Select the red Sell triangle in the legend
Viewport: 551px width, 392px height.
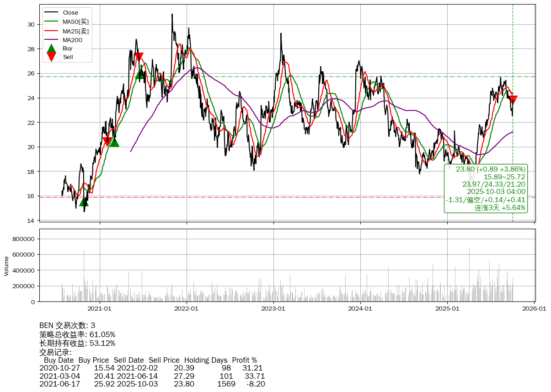pyautogui.click(x=52, y=57)
